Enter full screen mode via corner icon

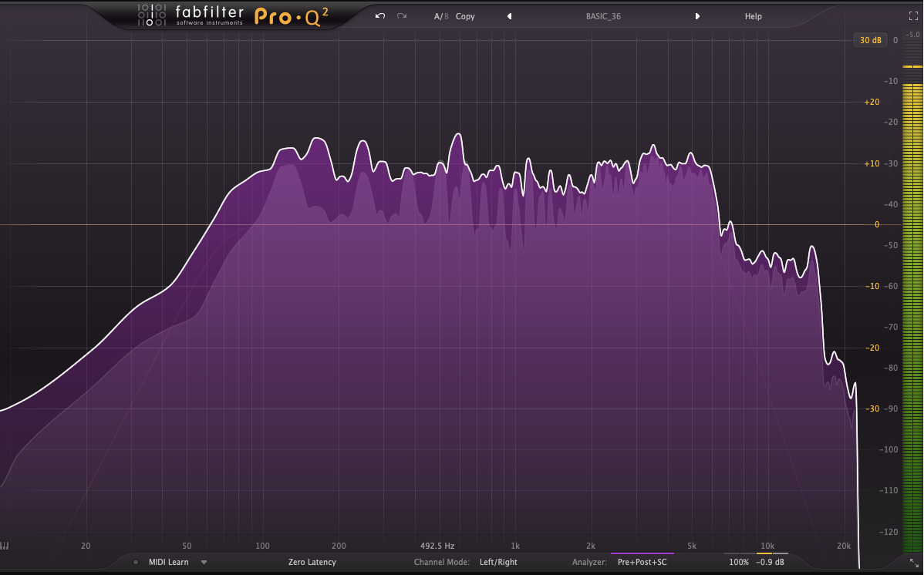pos(913,16)
